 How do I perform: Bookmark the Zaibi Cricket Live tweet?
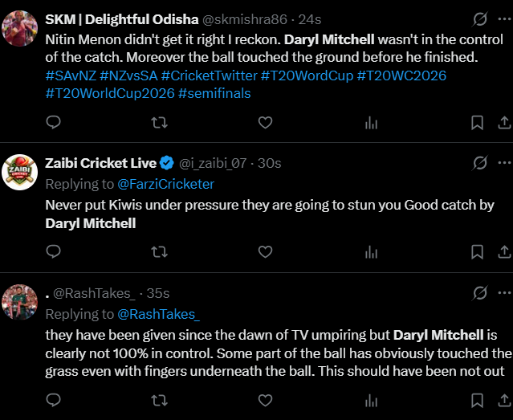coord(477,251)
